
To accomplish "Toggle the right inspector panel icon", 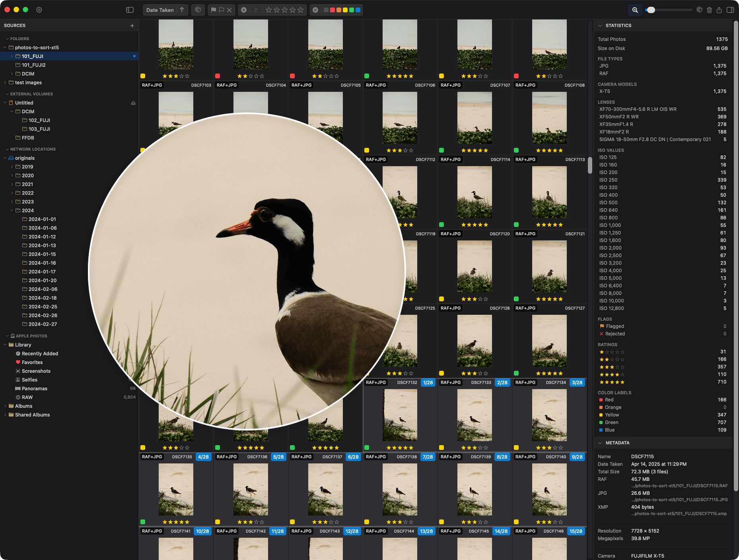I will [730, 10].
